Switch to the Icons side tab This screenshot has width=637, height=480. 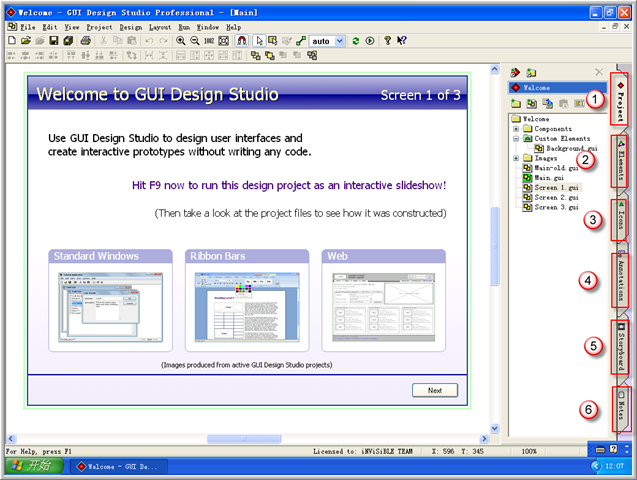(x=620, y=219)
